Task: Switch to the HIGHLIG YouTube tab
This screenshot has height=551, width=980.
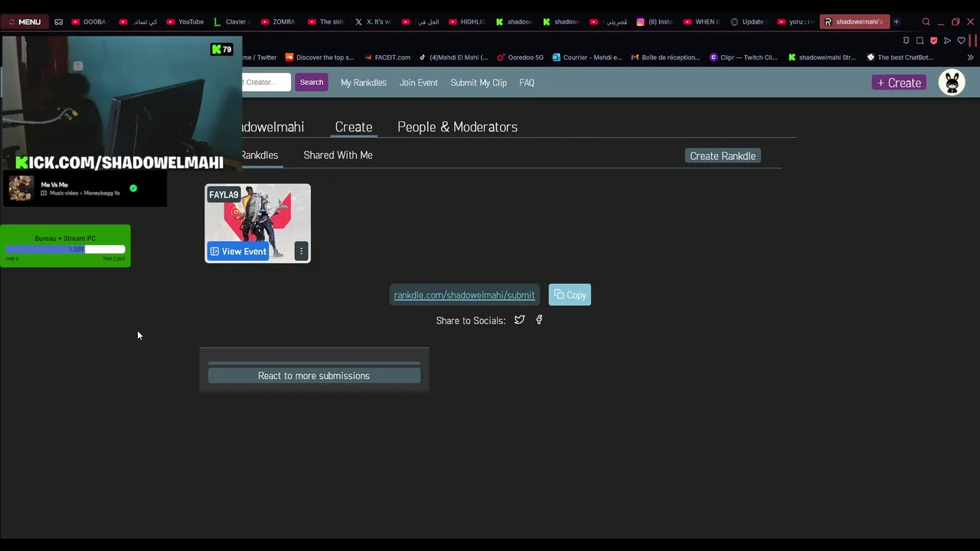Action: 467,21
